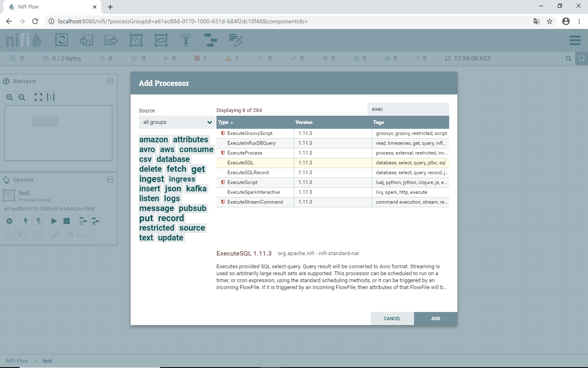Image resolution: width=588 pixels, height=368 pixels.
Task: Click the zoom in icon in Navigate panel
Action: click(10, 97)
